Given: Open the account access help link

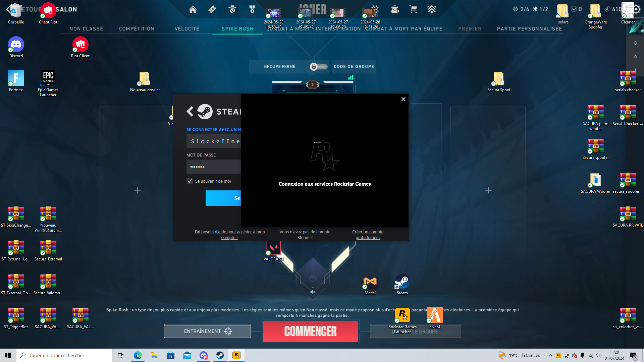Looking at the screenshot, I should coord(229,235).
